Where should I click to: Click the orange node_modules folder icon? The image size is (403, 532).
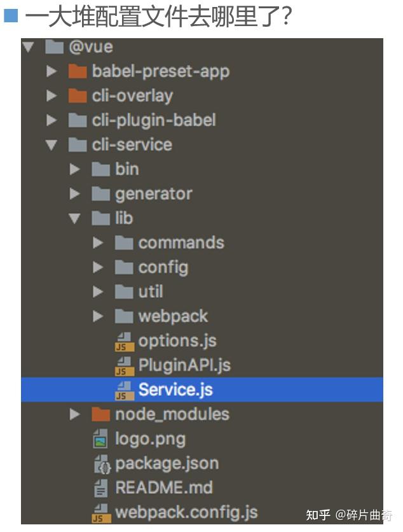coord(100,414)
